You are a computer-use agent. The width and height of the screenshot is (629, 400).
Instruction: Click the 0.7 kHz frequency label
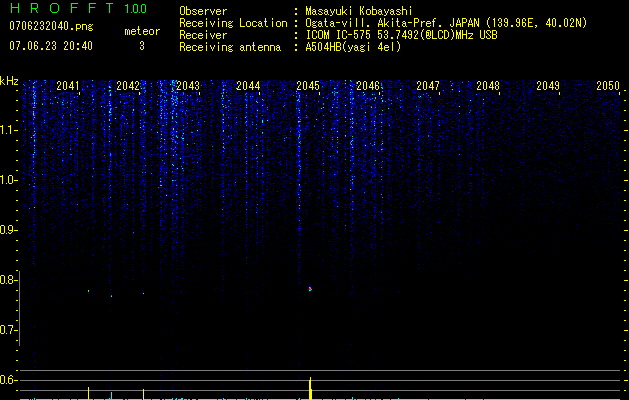coord(7,330)
